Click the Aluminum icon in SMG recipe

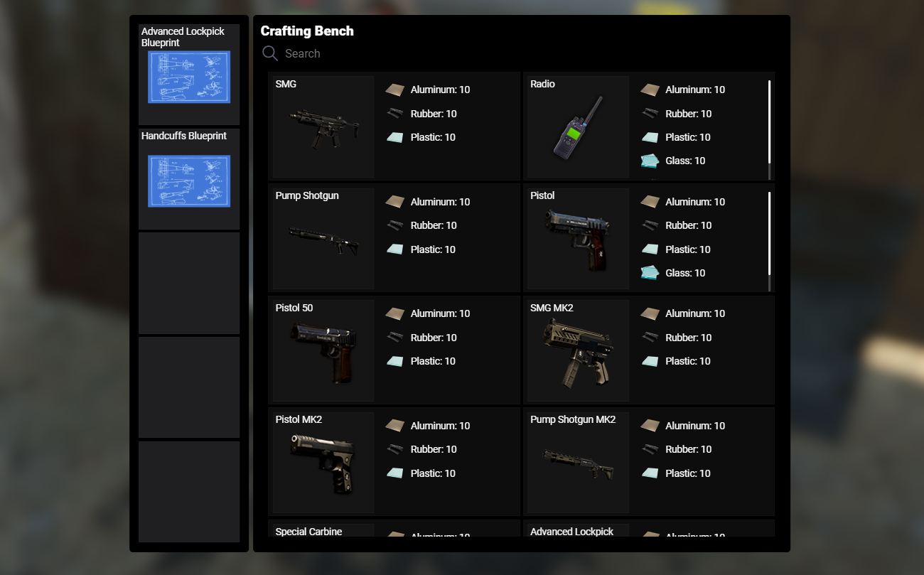coord(395,90)
